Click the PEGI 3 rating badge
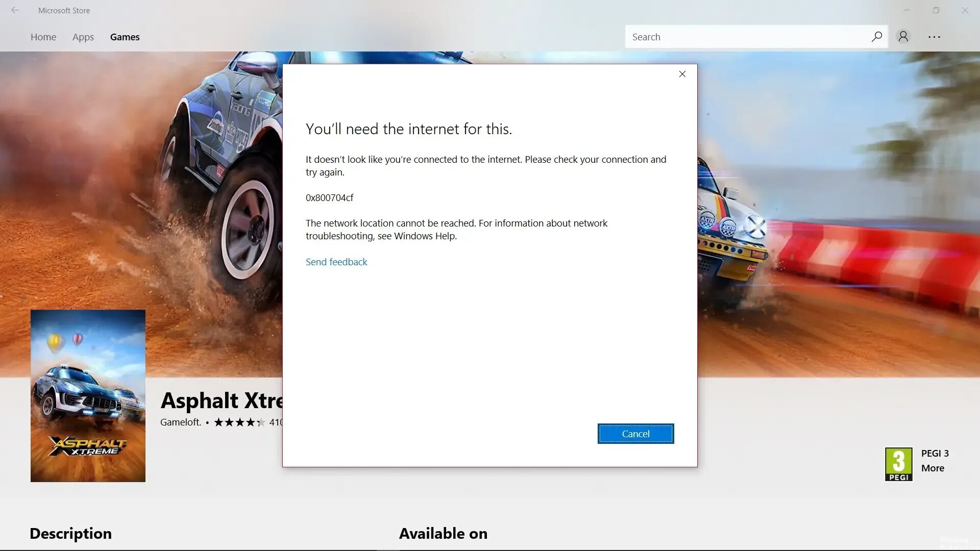Screen dimensions: 980x551 898,464
